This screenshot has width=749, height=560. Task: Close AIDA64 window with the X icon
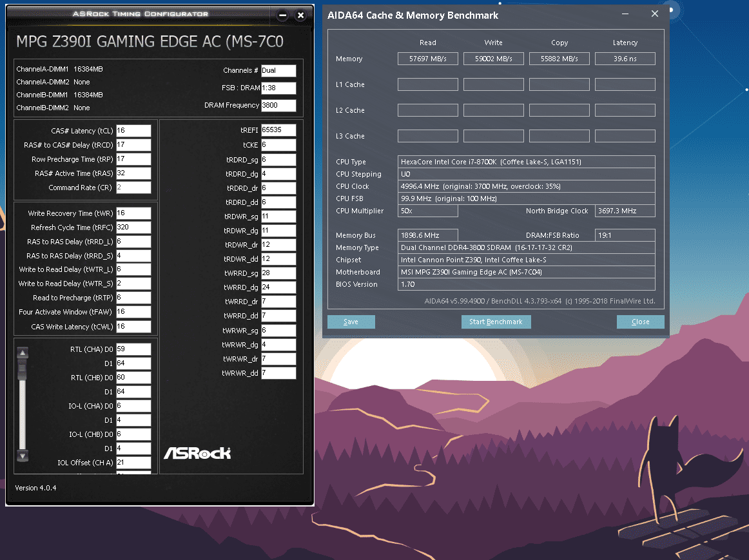(654, 14)
